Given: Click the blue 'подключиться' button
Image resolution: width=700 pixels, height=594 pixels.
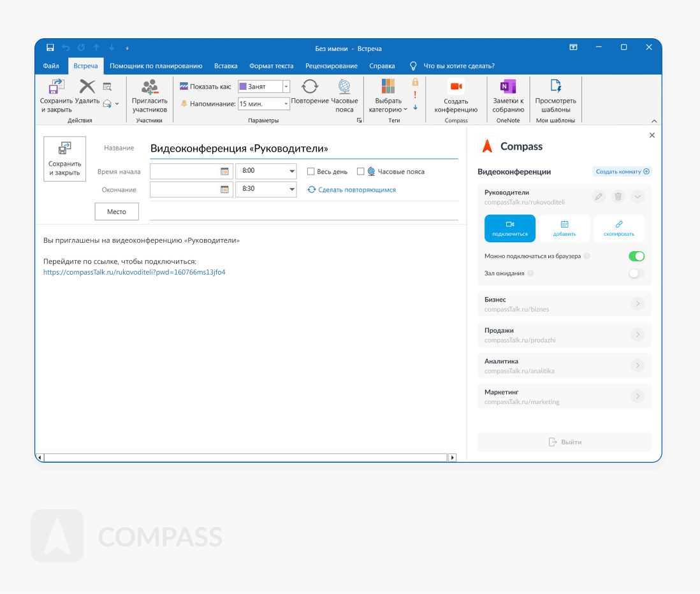Looking at the screenshot, I should [510, 229].
